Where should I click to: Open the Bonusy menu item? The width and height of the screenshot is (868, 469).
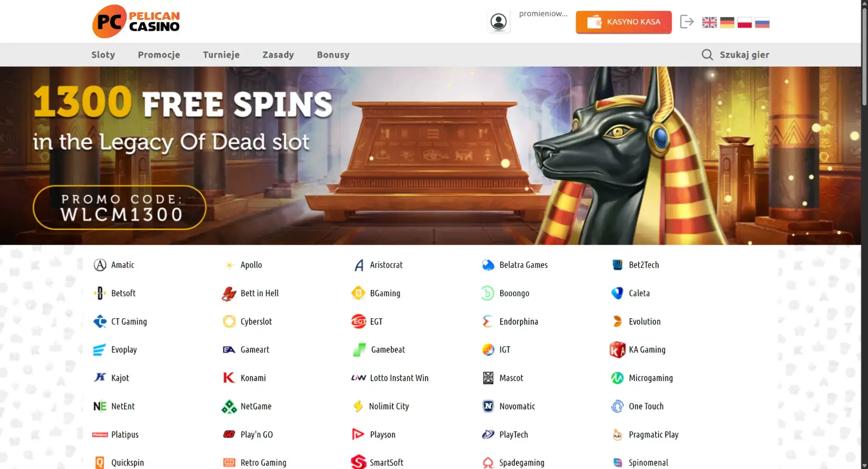click(333, 55)
